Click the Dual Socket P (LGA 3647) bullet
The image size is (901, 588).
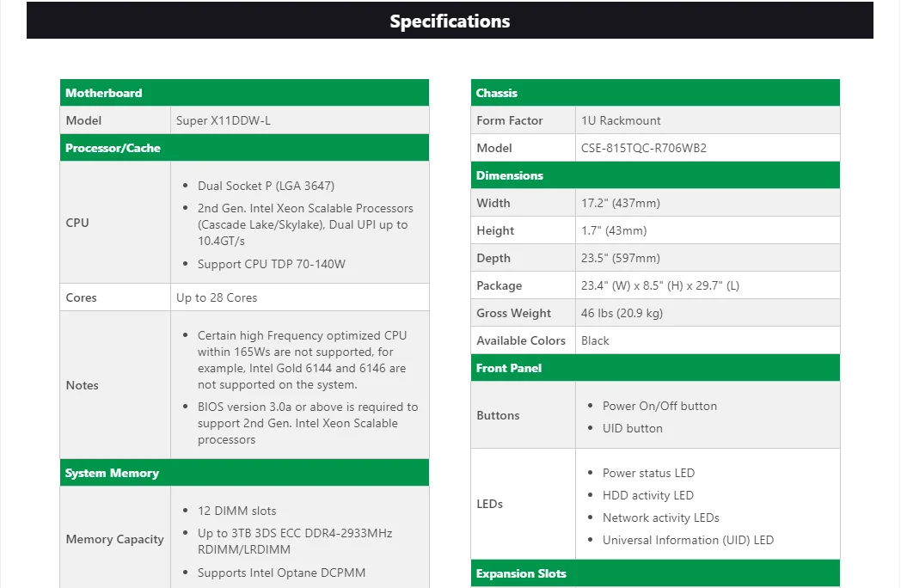pyautogui.click(x=266, y=187)
